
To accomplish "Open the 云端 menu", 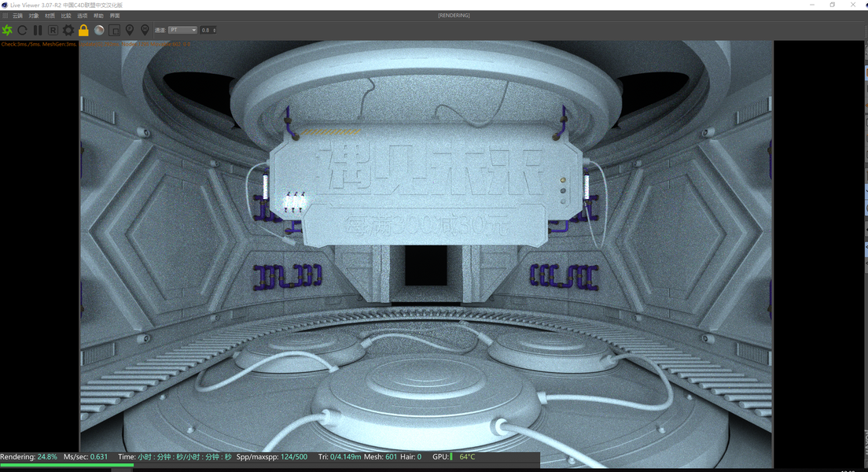I will pos(18,16).
